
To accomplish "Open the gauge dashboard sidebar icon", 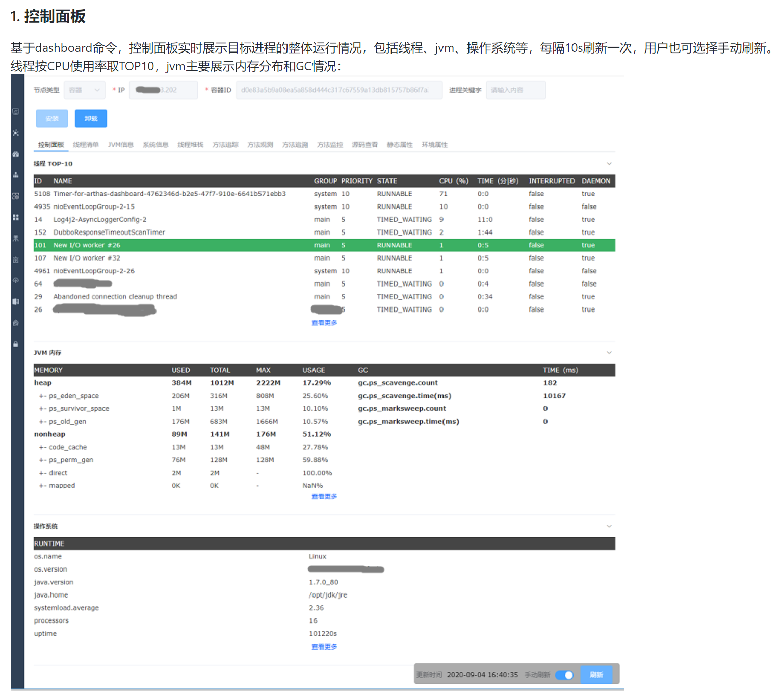I will [x=16, y=154].
